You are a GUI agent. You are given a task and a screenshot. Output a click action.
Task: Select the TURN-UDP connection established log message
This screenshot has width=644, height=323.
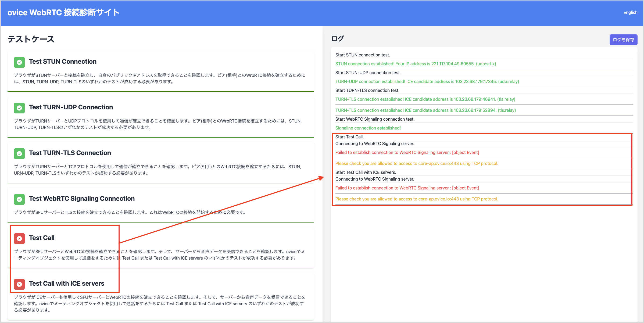427,81
